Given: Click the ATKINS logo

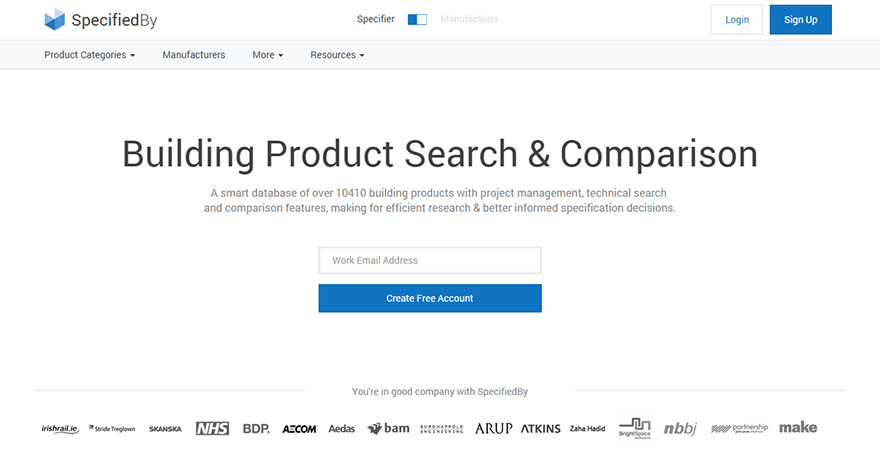Looking at the screenshot, I should pyautogui.click(x=541, y=428).
